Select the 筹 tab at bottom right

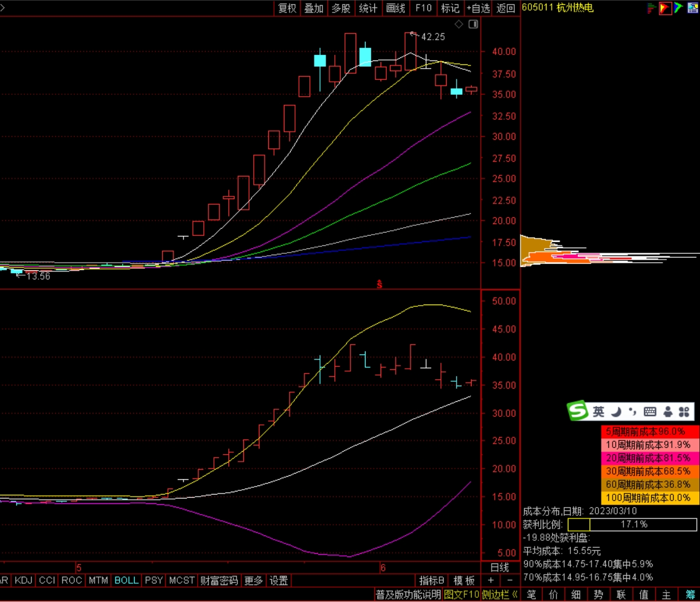pos(690,595)
